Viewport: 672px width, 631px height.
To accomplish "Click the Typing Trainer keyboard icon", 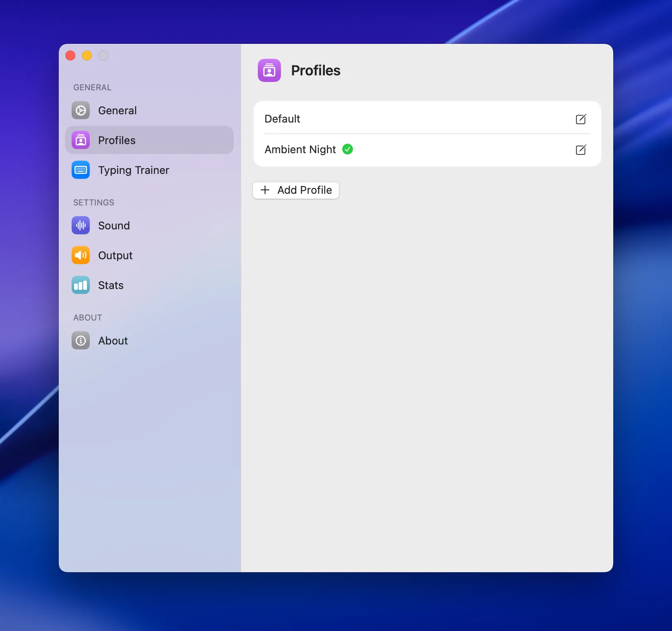I will tap(81, 170).
